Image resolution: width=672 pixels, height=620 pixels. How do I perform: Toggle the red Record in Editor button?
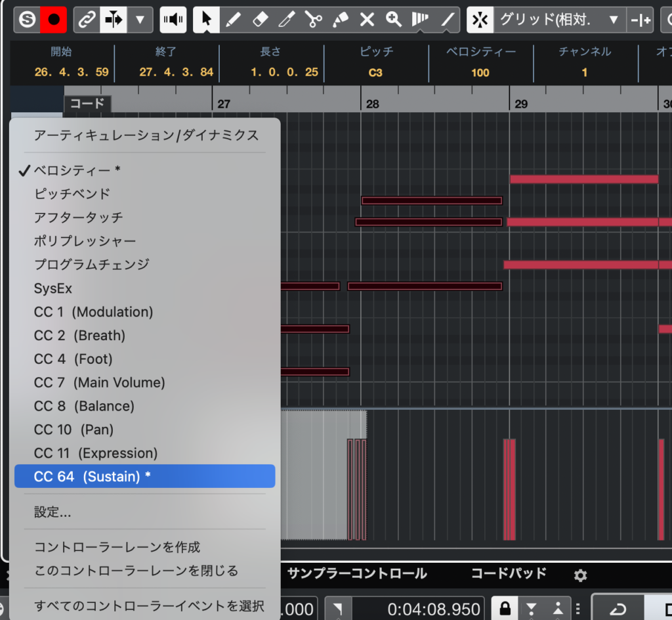coord(54,20)
